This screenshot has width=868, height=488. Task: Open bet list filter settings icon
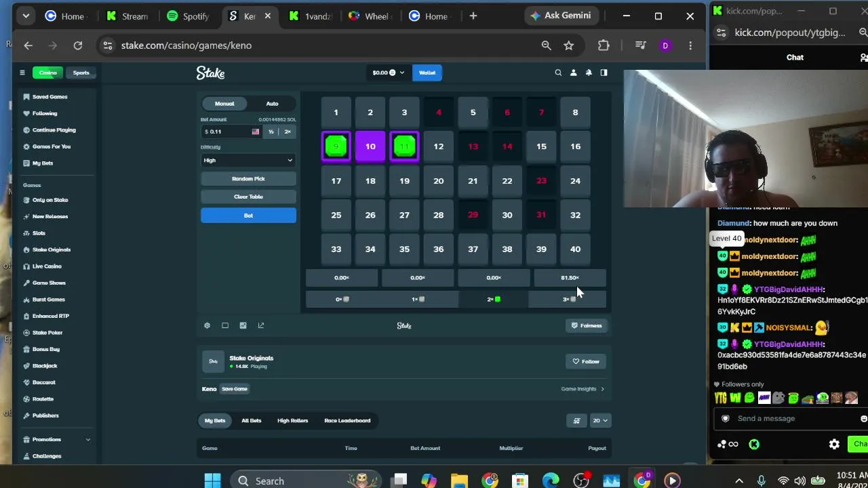click(x=576, y=420)
